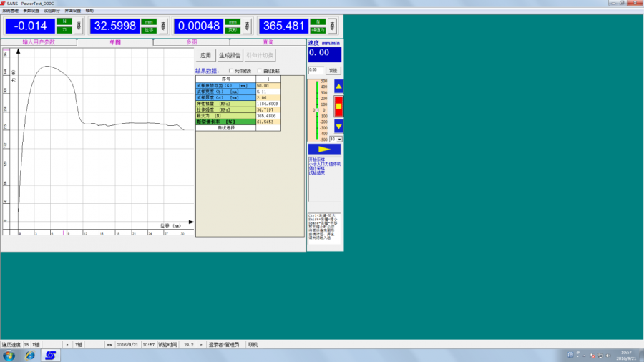The width and height of the screenshot is (644, 362).
Task: Select the gauge length value cell 50.00
Action: tap(268, 86)
